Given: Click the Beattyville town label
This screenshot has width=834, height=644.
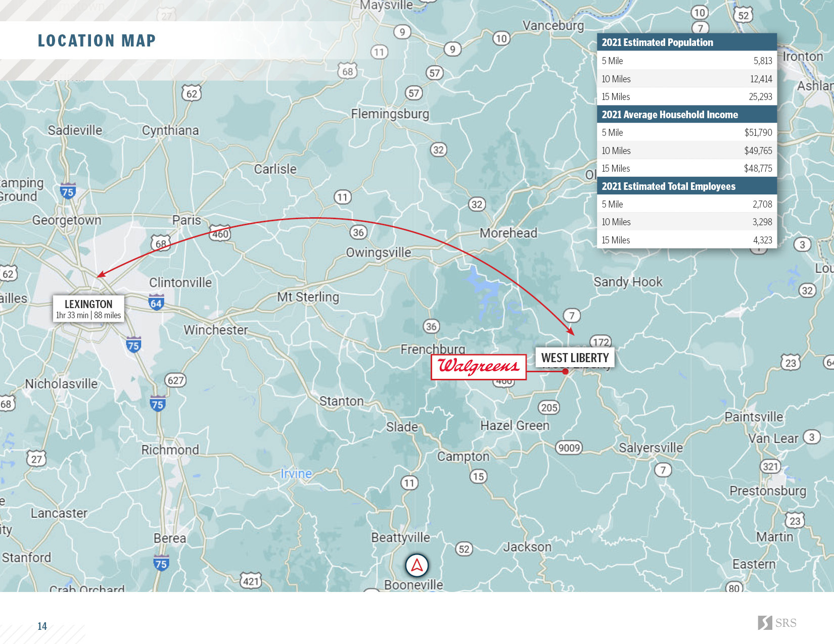Looking at the screenshot, I should pos(400,537).
